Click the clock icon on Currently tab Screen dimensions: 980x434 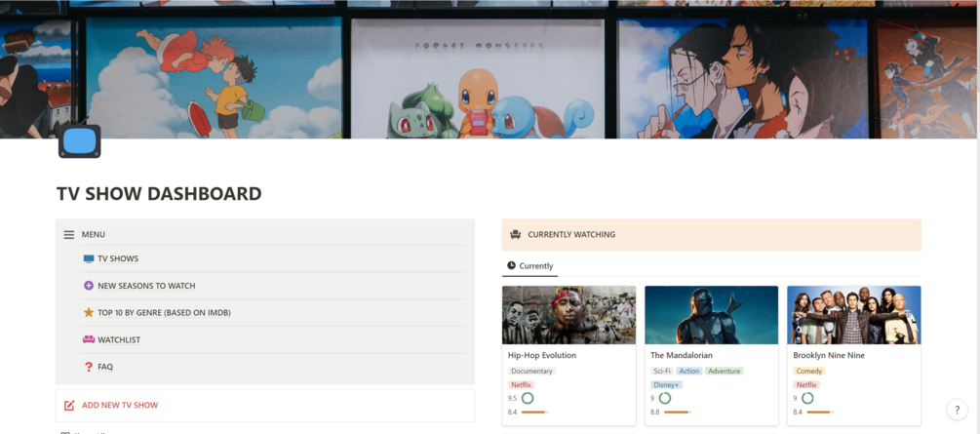pos(511,266)
